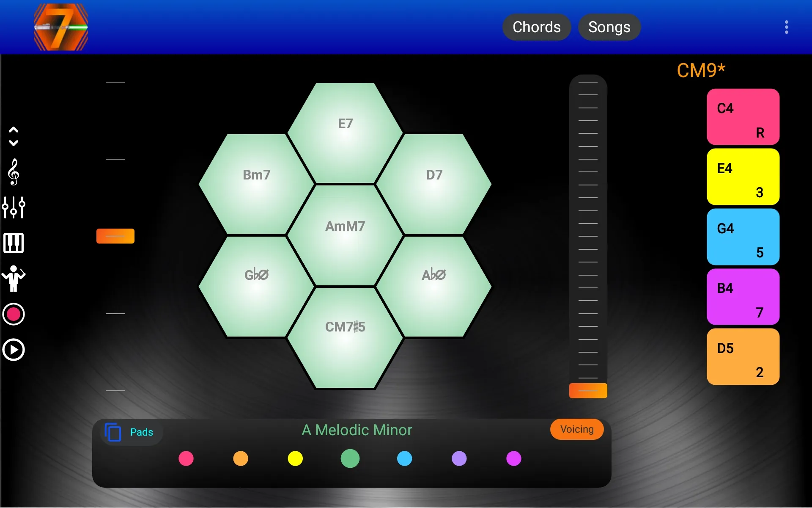
Task: Click the mixer sliders equalizer icon
Action: (x=14, y=209)
